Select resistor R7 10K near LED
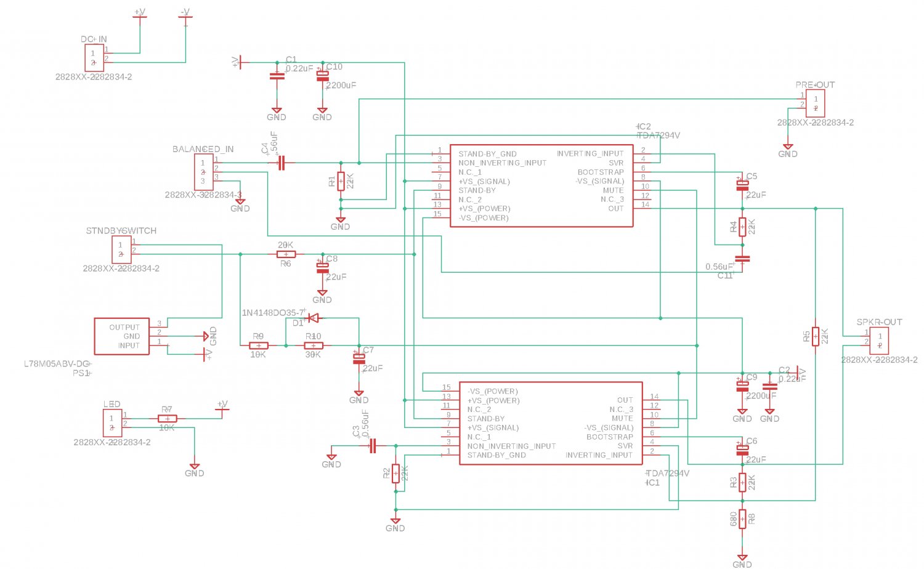 tap(167, 419)
